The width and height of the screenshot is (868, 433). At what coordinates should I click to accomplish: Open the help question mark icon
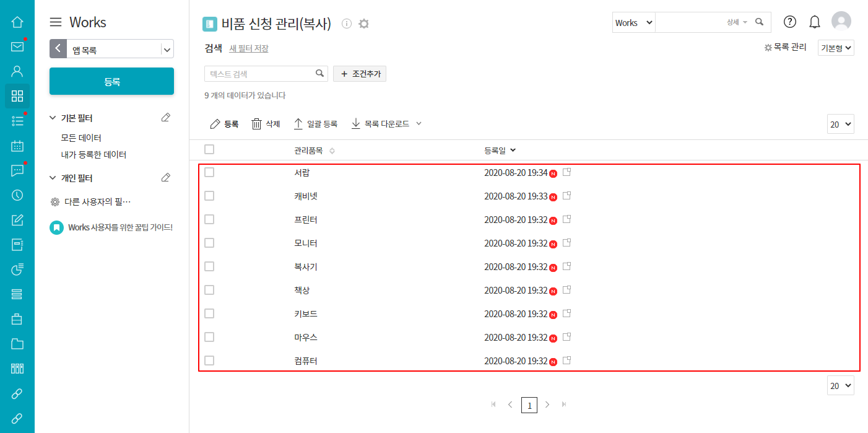[x=790, y=22]
